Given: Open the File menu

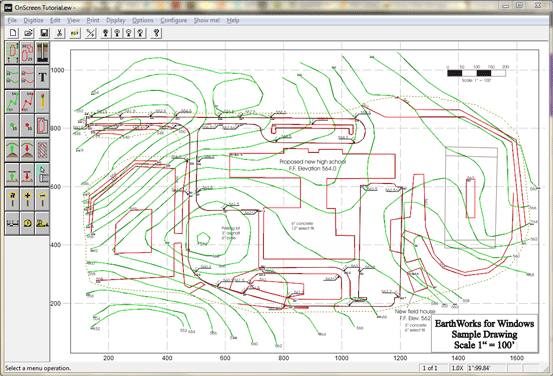Looking at the screenshot, I should 12,20.
